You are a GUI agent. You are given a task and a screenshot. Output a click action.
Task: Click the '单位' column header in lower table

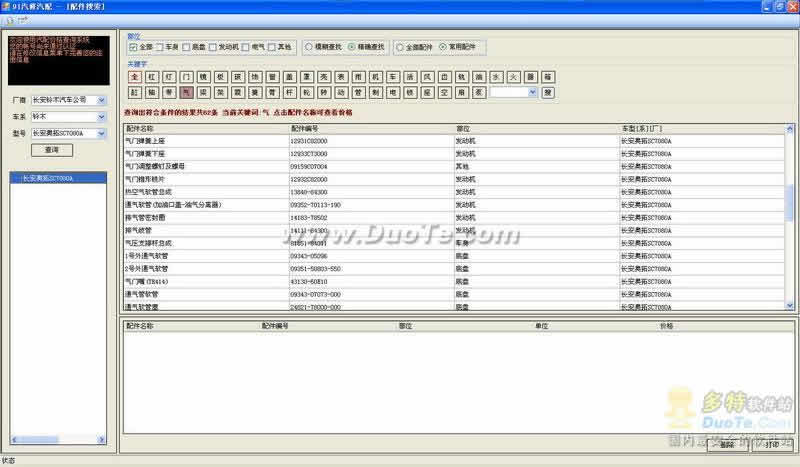point(541,326)
